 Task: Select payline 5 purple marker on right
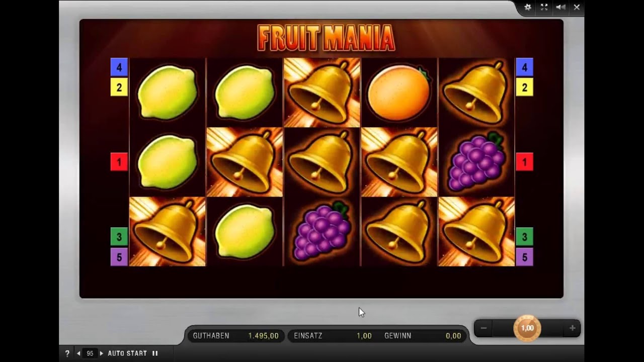[524, 257]
